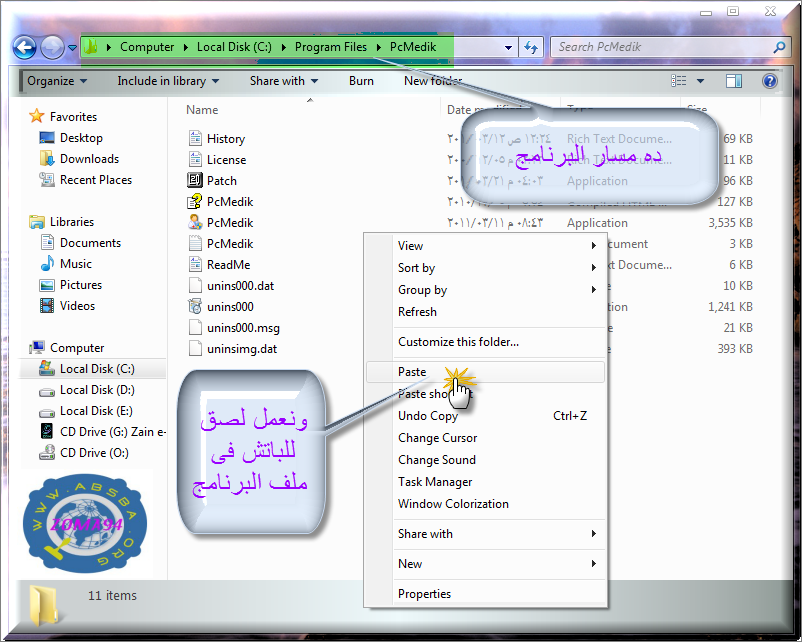This screenshot has width=802, height=642.
Task: Click Program Files in the address path
Action: (330, 47)
